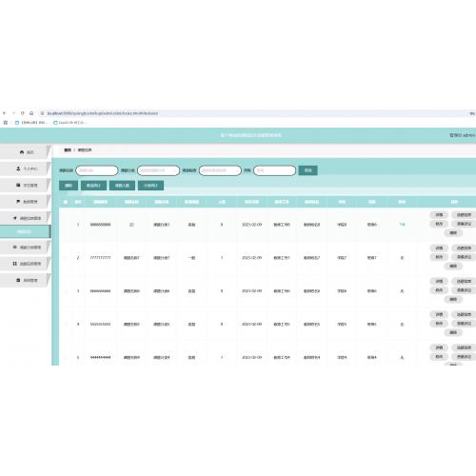Click the first gray action pill in row 1

439,215
